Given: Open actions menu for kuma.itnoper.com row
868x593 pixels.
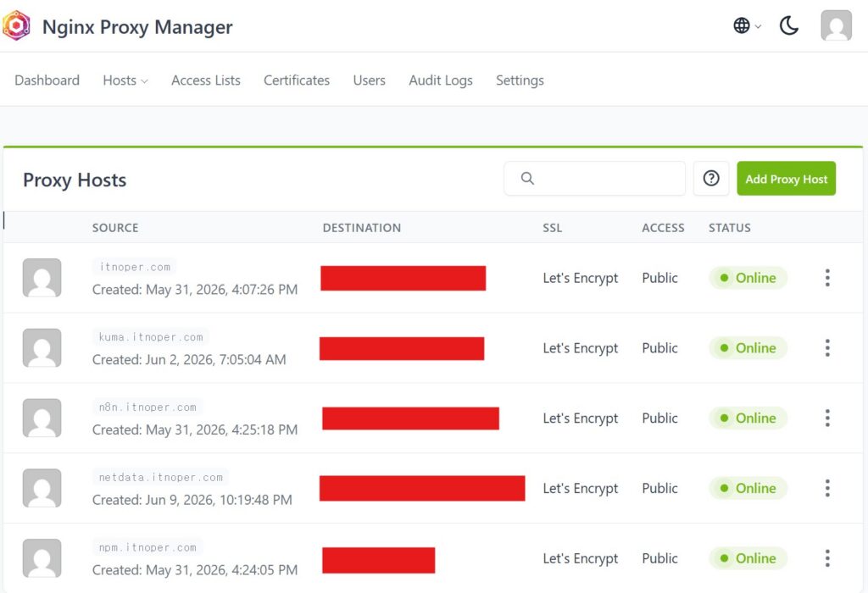Looking at the screenshot, I should point(827,348).
